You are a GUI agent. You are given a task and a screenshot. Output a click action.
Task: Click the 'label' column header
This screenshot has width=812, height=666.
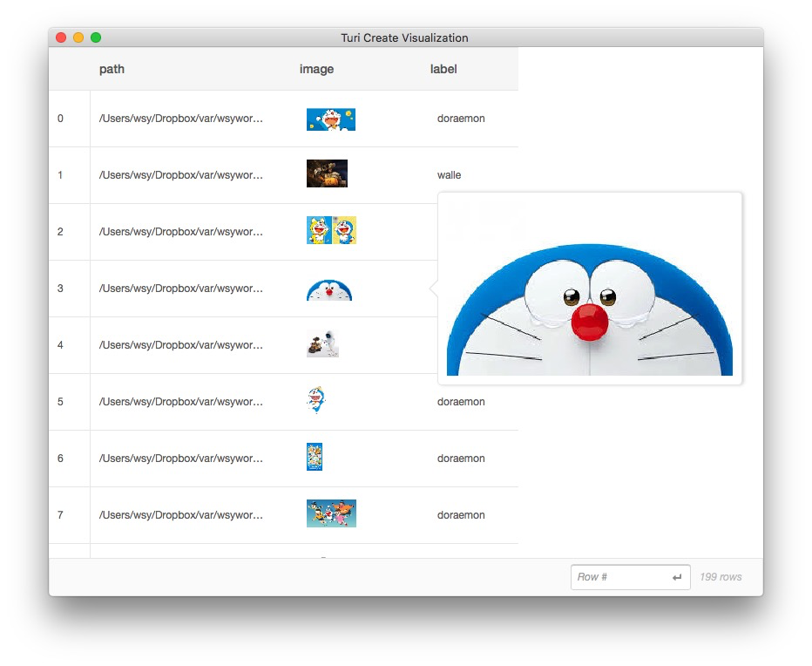point(443,69)
